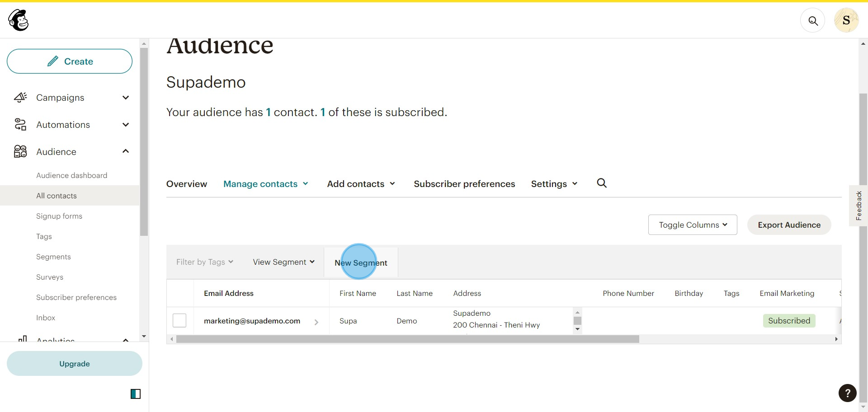This screenshot has height=412, width=868.
Task: Open the global search magnifier icon
Action: [813, 21]
